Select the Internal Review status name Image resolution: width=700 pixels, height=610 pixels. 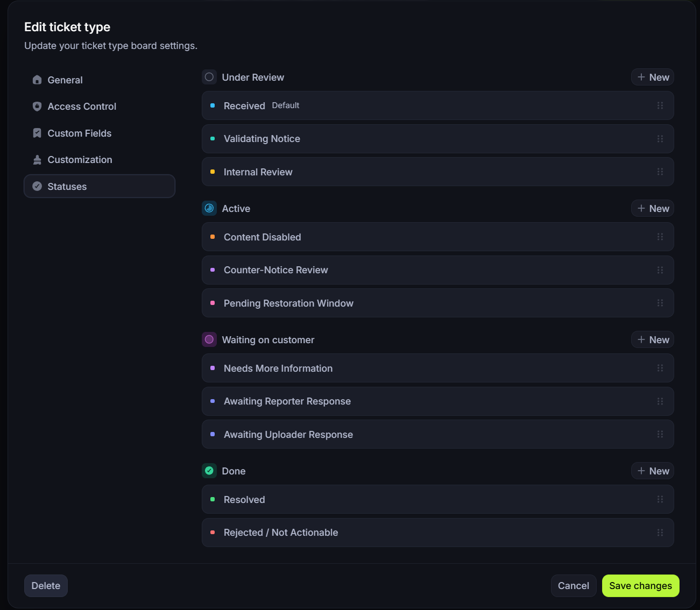[258, 172]
